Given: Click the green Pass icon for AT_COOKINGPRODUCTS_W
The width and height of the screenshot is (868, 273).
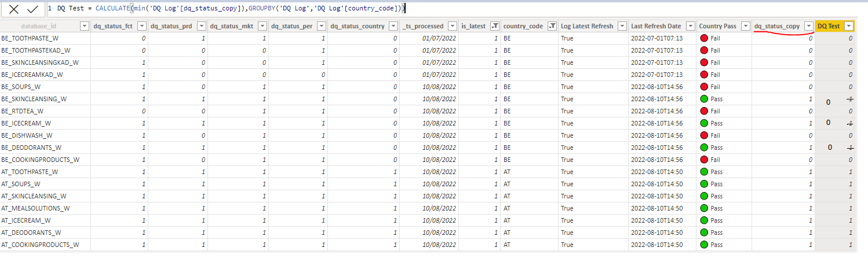Looking at the screenshot, I should 704,245.
